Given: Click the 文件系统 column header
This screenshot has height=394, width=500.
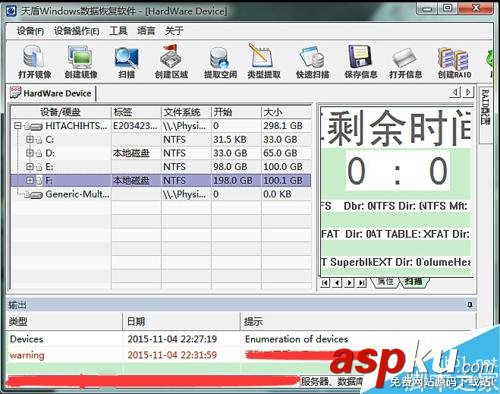Looking at the screenshot, I should [186, 112].
